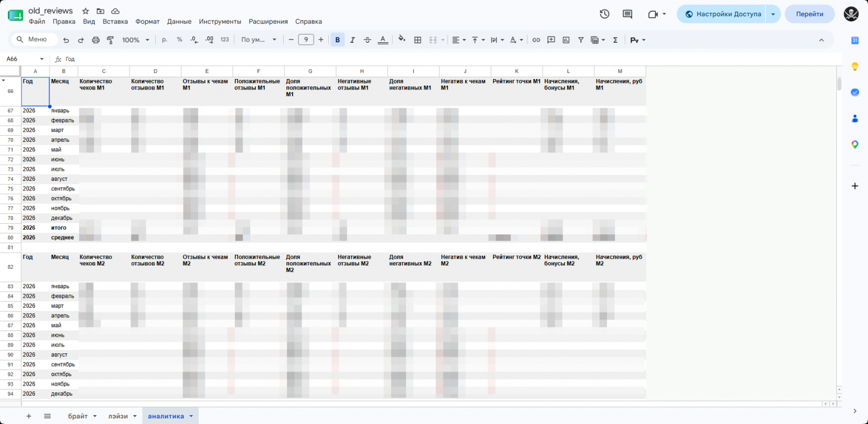The width and height of the screenshot is (868, 424).
Task: Create a filter via funnel icon
Action: pos(581,40)
